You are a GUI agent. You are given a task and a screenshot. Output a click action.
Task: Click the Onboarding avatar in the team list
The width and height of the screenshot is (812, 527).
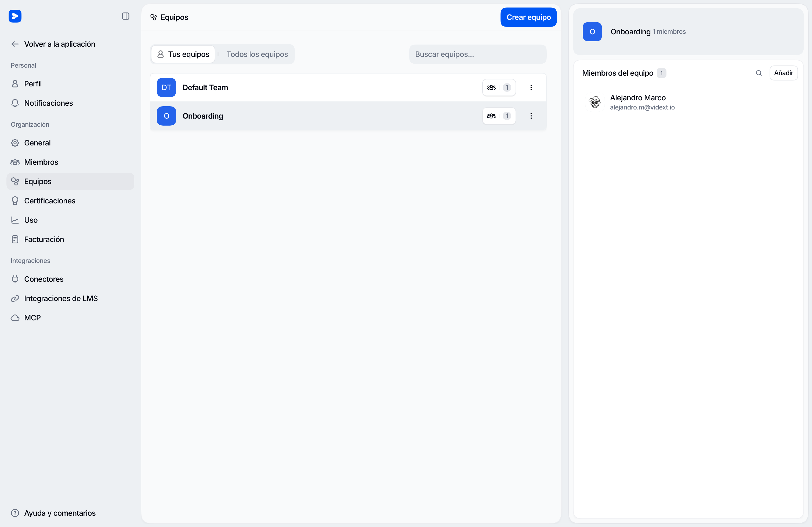pyautogui.click(x=166, y=116)
